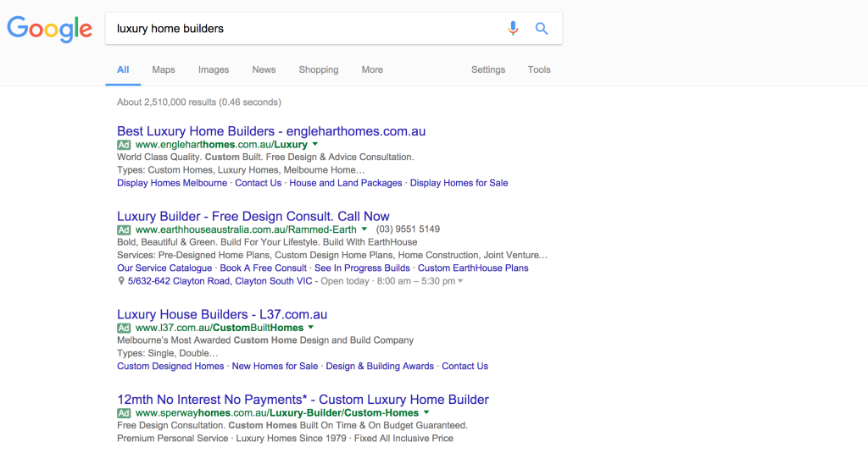Select the All results tab
Image resolution: width=868 pixels, height=453 pixels.
coord(123,69)
